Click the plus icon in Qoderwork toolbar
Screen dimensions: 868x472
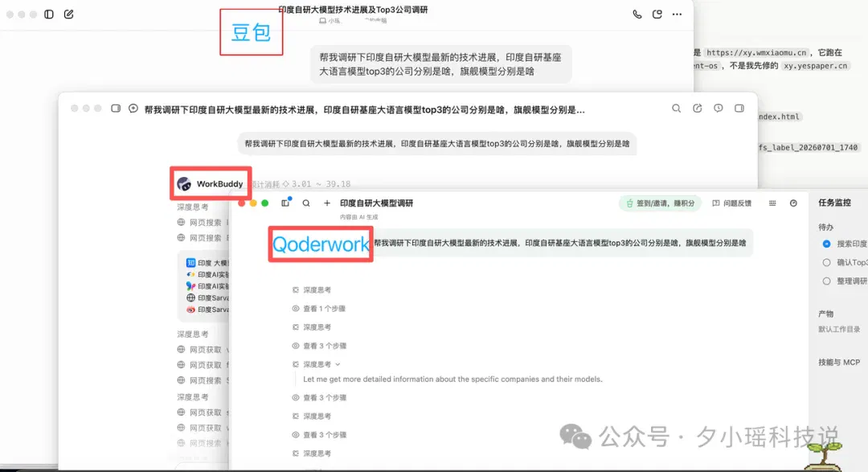pyautogui.click(x=326, y=203)
